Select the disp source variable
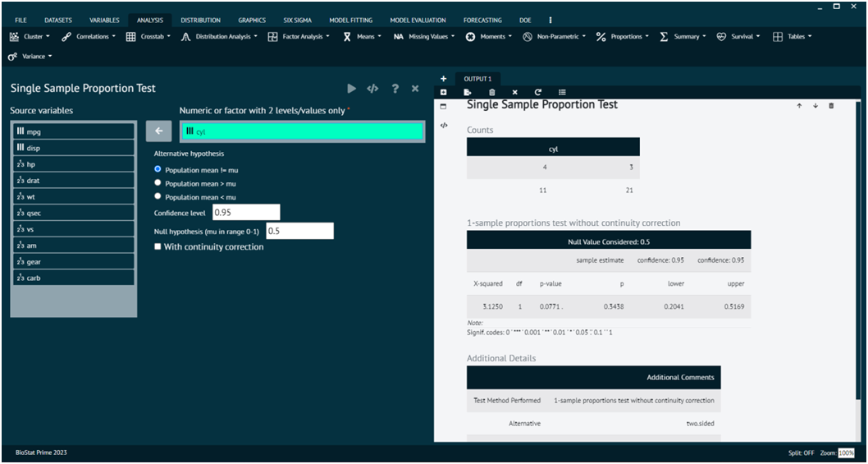This screenshot has width=868, height=464. coord(74,148)
